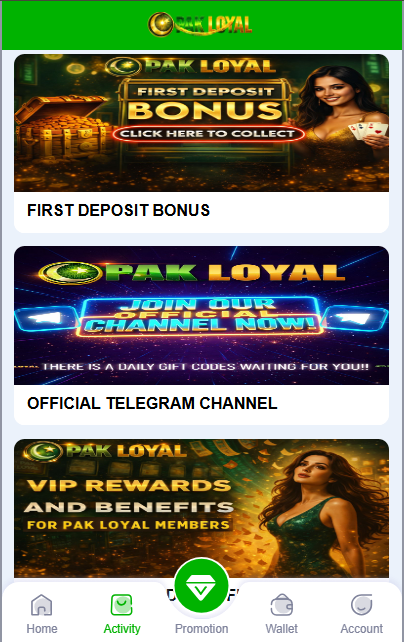Open the VIP Rewards and Benefits banner

tap(201, 508)
